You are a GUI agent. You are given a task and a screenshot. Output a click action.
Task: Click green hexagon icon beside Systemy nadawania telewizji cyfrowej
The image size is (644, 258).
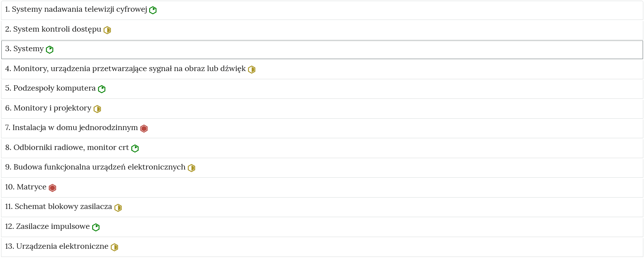point(153,10)
